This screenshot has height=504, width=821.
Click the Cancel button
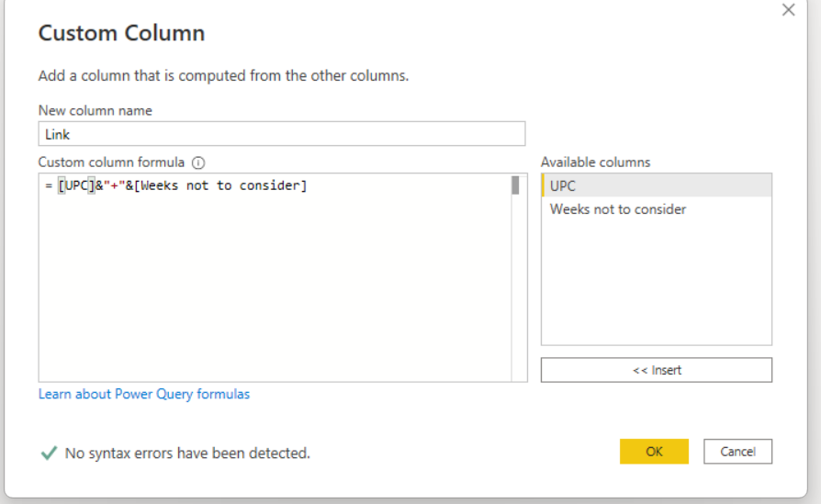(737, 451)
